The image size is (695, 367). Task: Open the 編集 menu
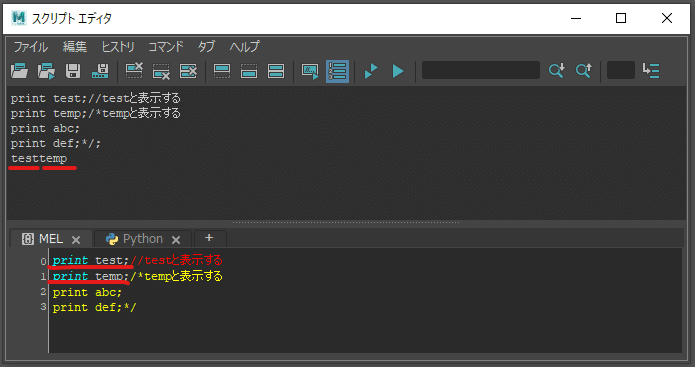click(74, 47)
